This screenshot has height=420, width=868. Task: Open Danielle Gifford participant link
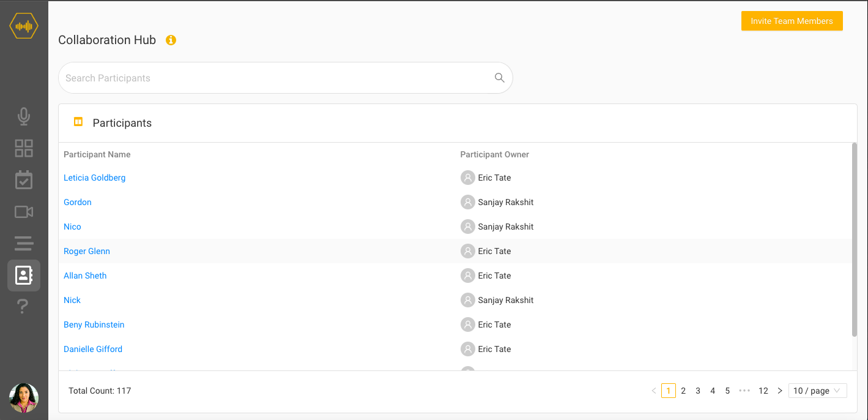click(93, 349)
